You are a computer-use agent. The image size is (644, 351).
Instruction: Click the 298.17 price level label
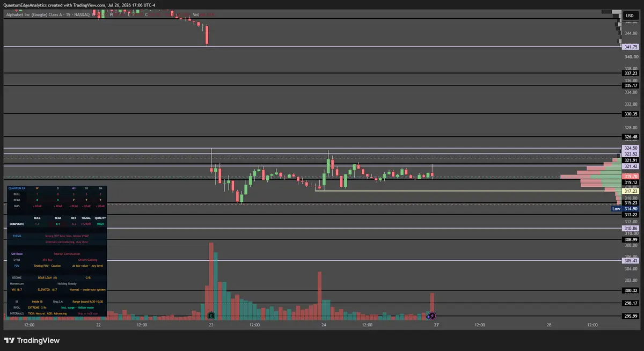pos(631,303)
